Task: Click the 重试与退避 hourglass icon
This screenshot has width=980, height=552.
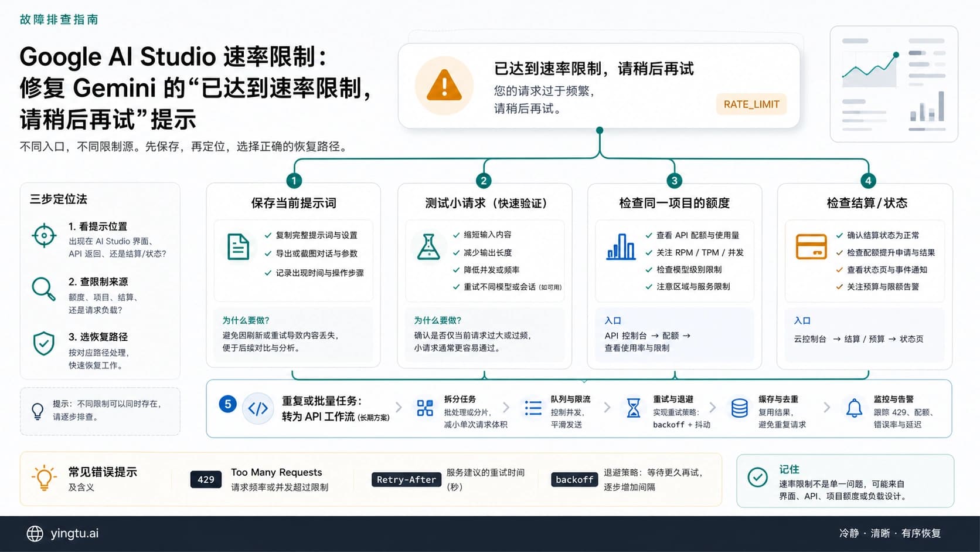Action: coord(634,408)
